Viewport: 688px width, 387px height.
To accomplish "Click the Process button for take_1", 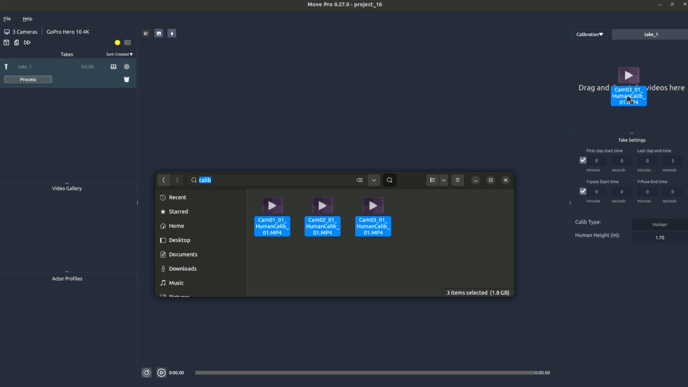I will coord(28,79).
